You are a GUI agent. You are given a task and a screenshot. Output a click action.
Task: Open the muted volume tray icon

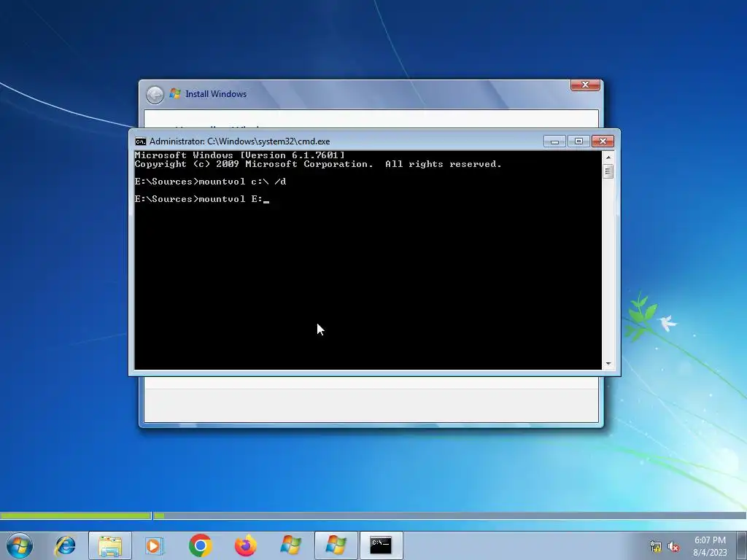tap(673, 546)
